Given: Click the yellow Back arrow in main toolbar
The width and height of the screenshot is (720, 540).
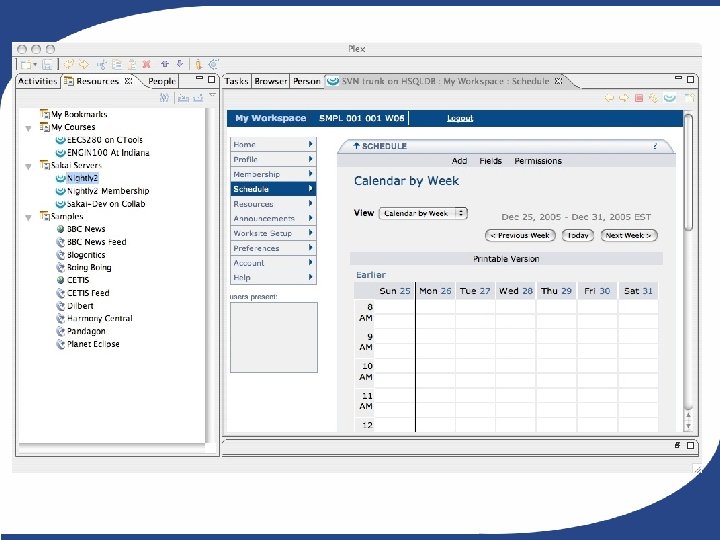Looking at the screenshot, I should [69, 64].
